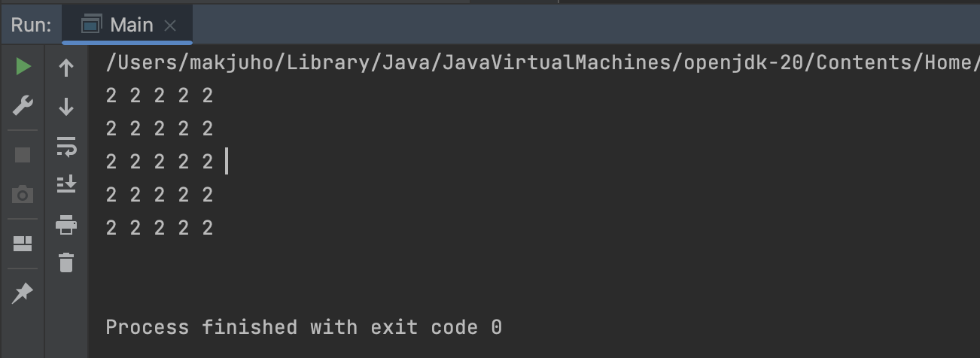Image resolution: width=980 pixels, height=358 pixels.
Task: Dump threads using the camera icon
Action: tap(23, 196)
